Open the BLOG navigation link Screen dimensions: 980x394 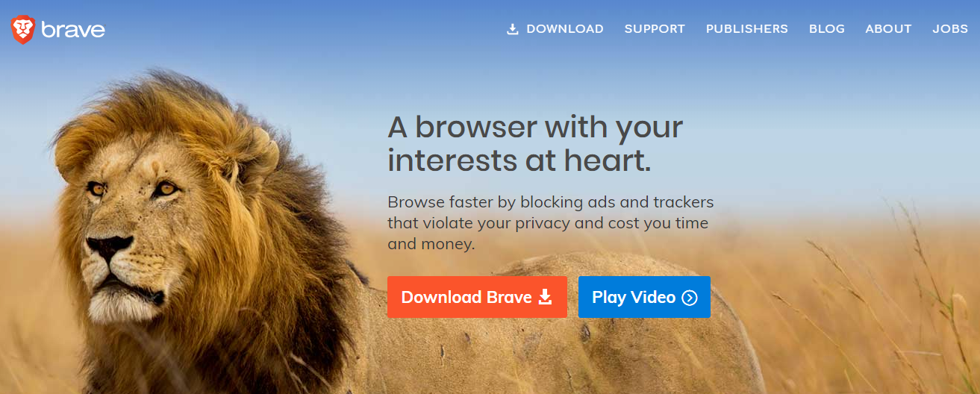[x=827, y=29]
